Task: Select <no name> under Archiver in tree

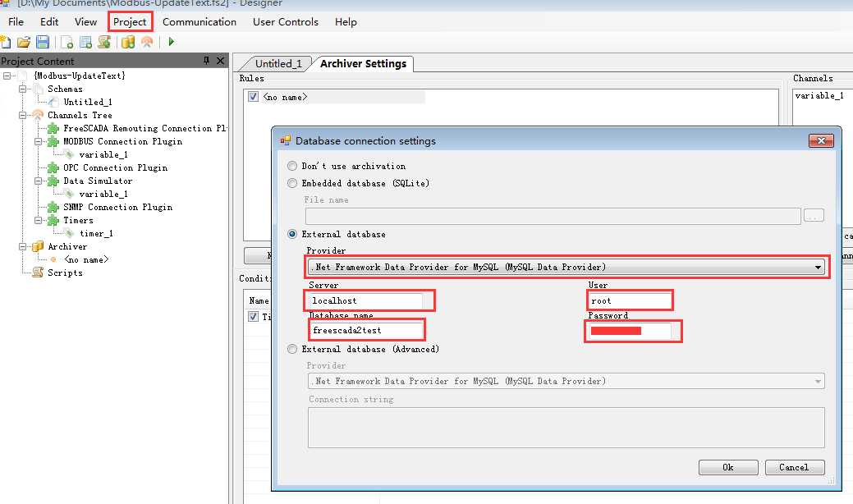Action: (86, 259)
